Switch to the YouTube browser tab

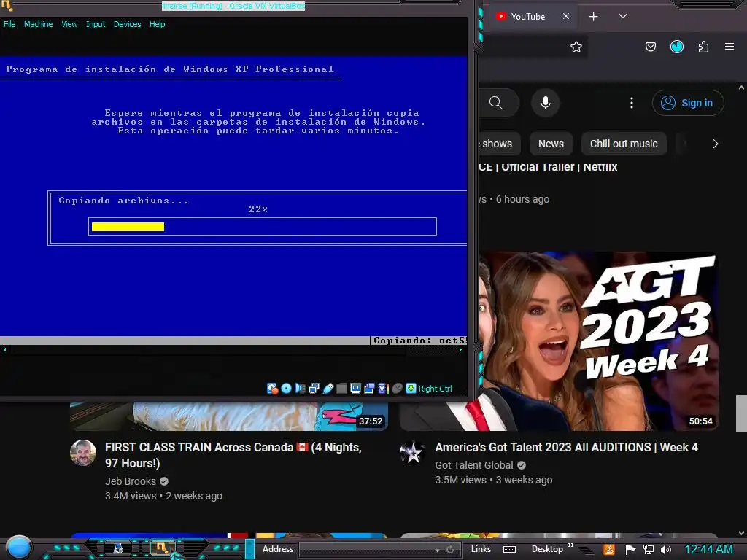pyautogui.click(x=528, y=17)
